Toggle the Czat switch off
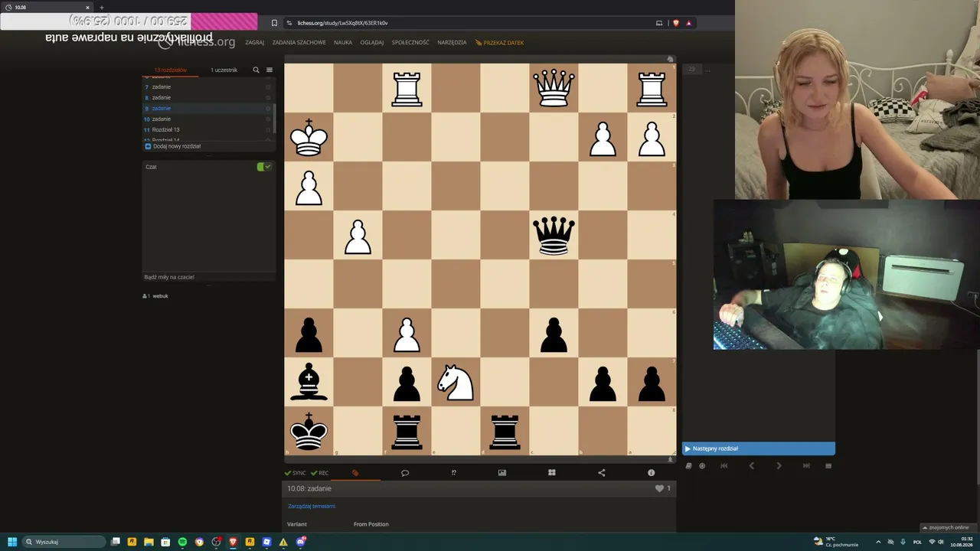980x551 pixels. [264, 167]
